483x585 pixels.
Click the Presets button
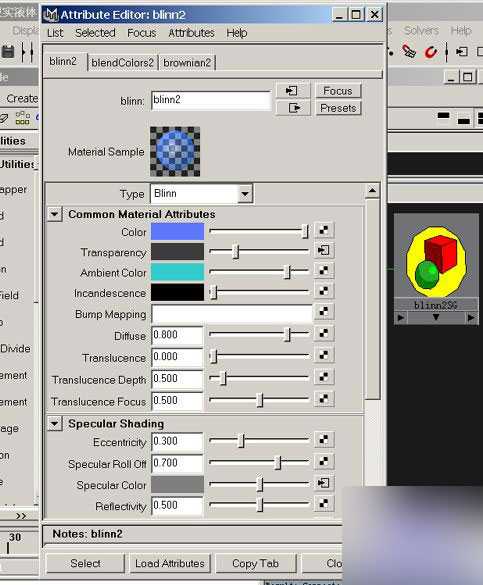(338, 108)
